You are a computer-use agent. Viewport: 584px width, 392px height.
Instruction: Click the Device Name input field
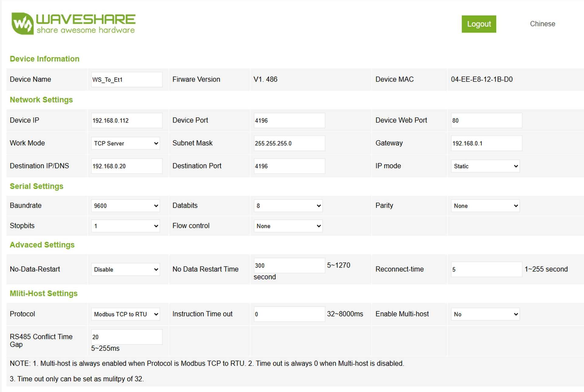click(x=127, y=80)
